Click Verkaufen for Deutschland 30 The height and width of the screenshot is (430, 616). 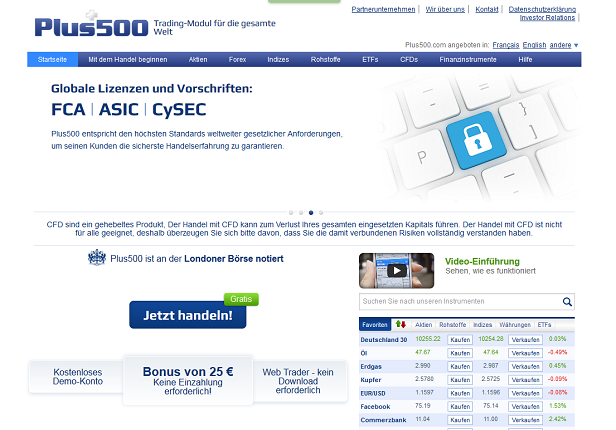pos(525,340)
